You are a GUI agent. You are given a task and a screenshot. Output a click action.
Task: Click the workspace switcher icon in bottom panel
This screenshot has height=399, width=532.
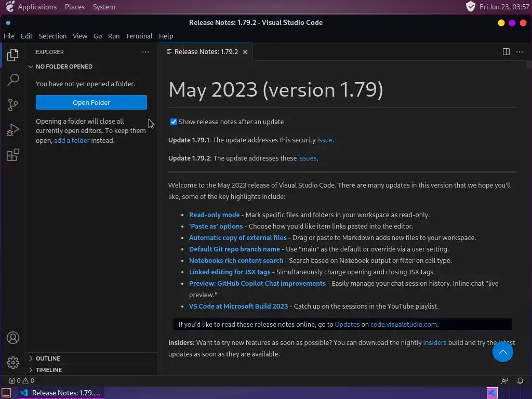pyautogui.click(x=492, y=393)
